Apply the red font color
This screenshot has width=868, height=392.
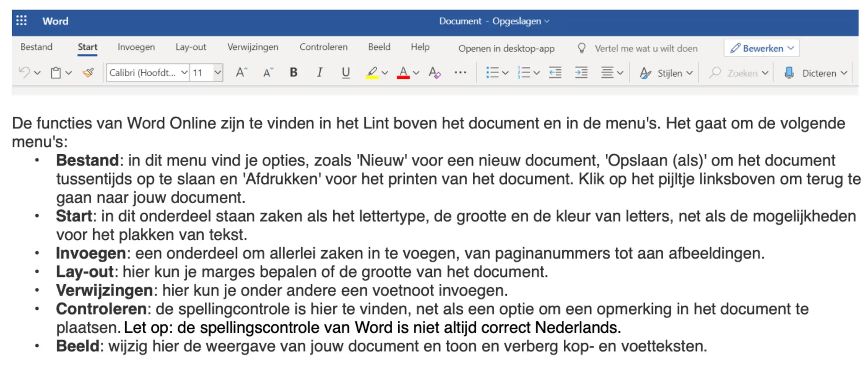click(x=403, y=72)
